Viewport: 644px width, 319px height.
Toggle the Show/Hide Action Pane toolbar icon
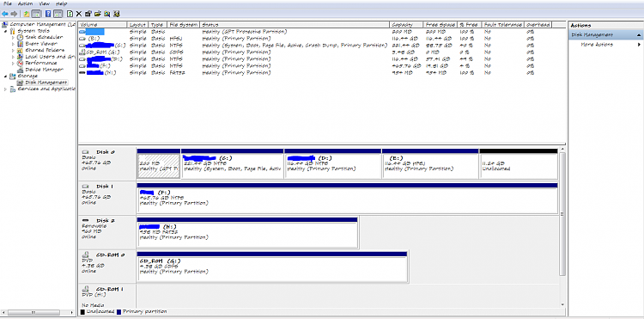click(58, 14)
